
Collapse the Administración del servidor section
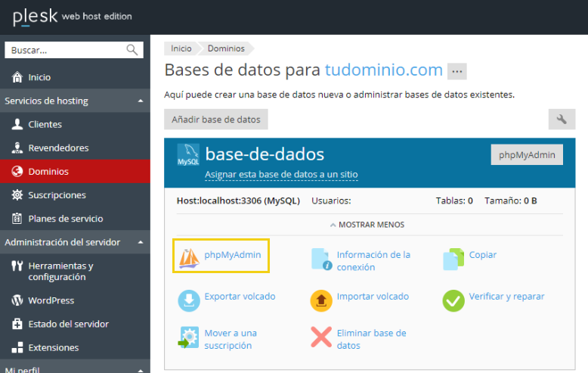tap(141, 242)
